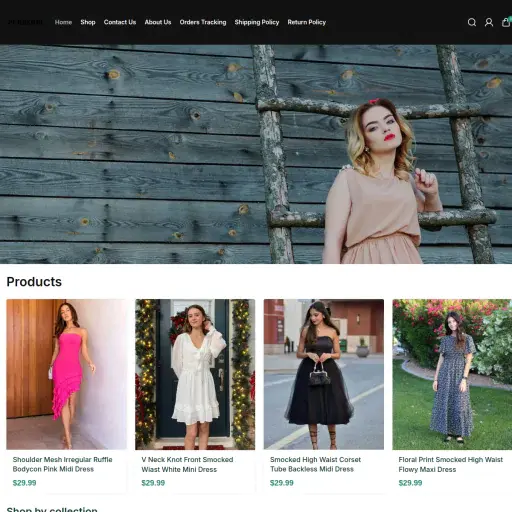The height and width of the screenshot is (512, 512).
Task: Go to the Home menu item
Action: pyautogui.click(x=63, y=22)
